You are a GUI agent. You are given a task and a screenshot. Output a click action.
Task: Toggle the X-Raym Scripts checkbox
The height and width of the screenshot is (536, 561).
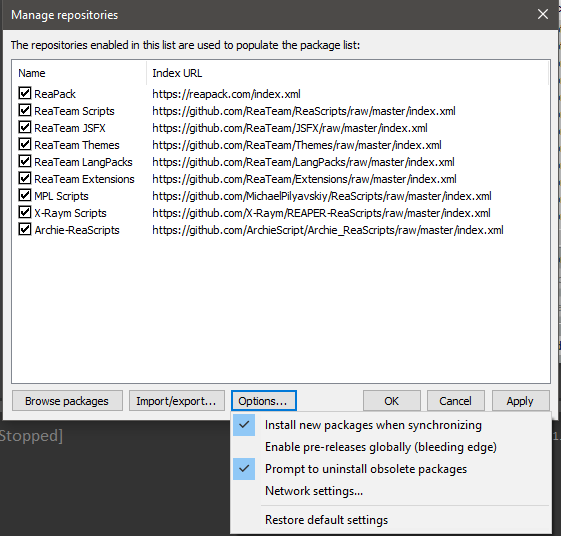coord(25,212)
